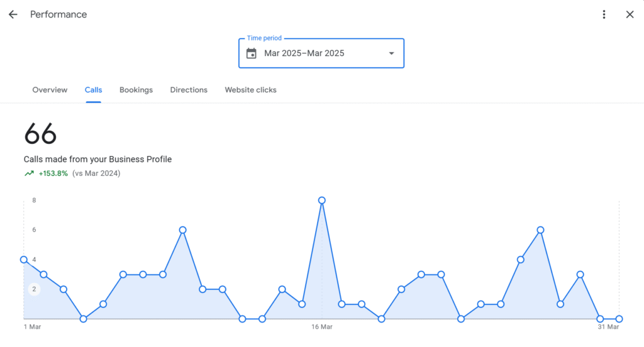This screenshot has height=347, width=644.
Task: Click the 8 label on the y-axis
Action: pos(34,201)
